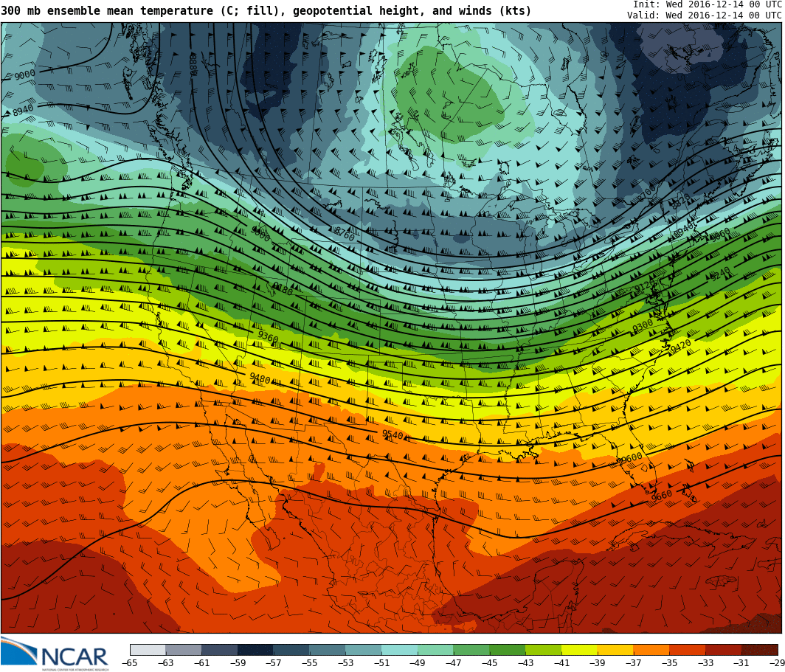Image resolution: width=785 pixels, height=672 pixels.
Task: Click the NCAR logo
Action: point(54,654)
